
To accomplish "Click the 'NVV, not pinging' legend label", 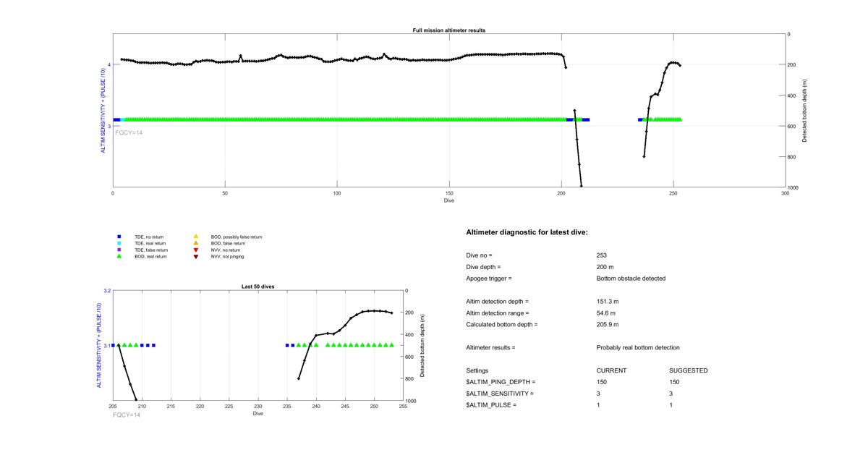I will click(228, 256).
